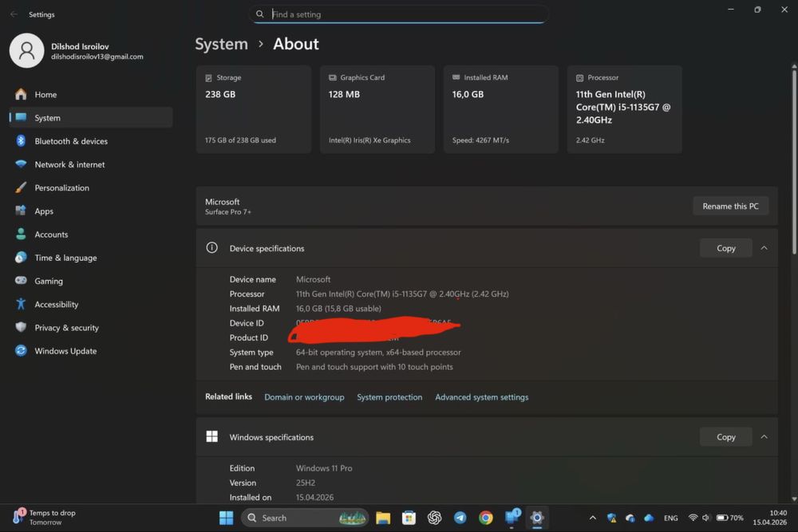
Task: Select the text Surface Pro 7+
Action: coord(228,211)
